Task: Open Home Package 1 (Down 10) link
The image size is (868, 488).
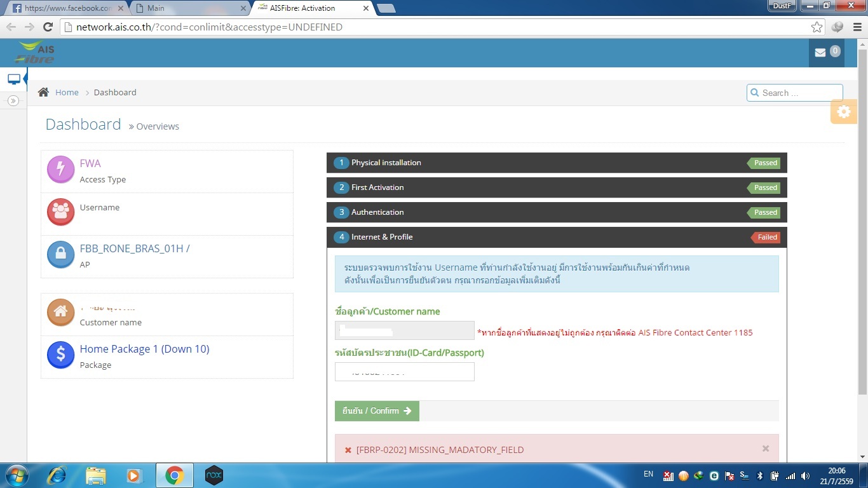Action: coord(144,349)
